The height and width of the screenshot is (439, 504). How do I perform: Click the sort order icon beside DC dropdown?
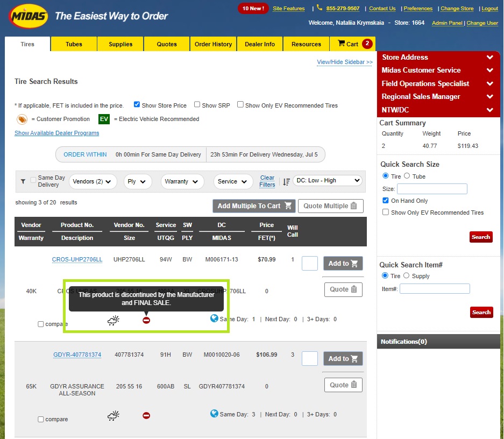pyautogui.click(x=286, y=182)
